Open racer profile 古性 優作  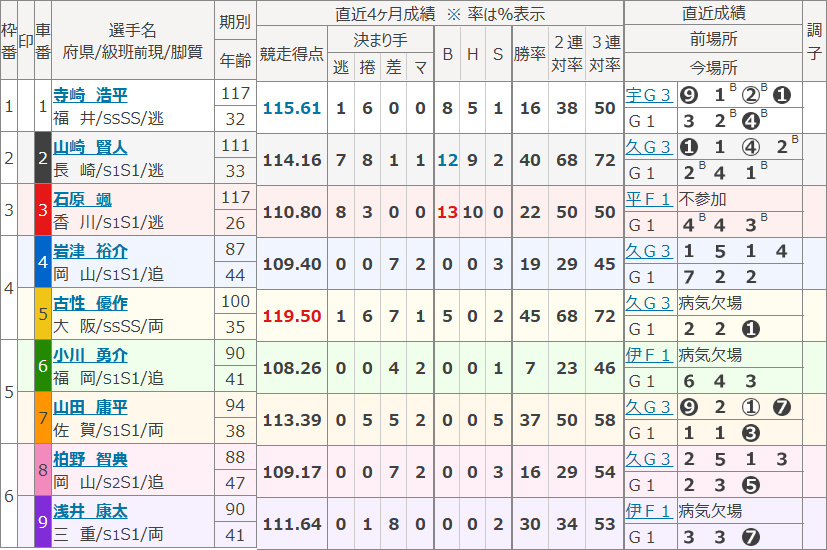90,303
